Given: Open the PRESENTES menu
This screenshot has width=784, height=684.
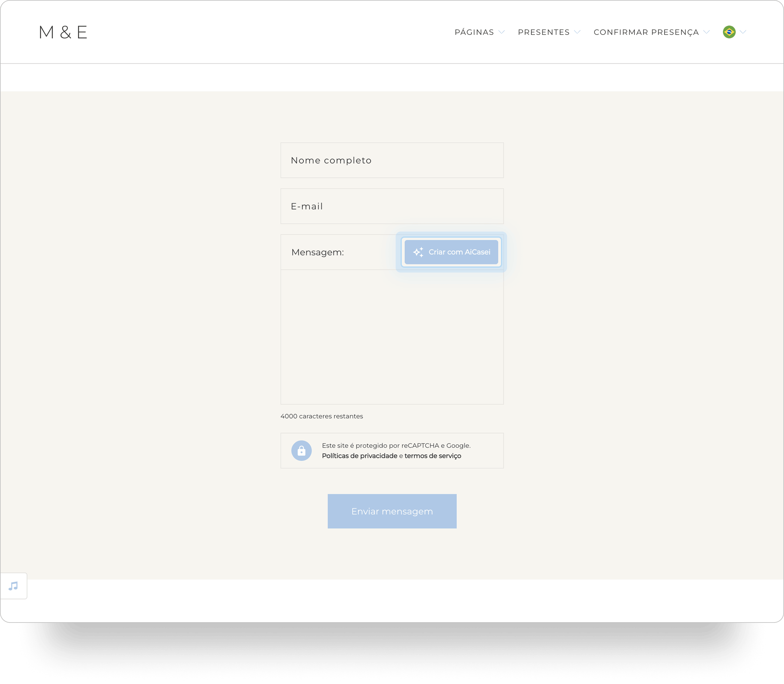Looking at the screenshot, I should [543, 32].
